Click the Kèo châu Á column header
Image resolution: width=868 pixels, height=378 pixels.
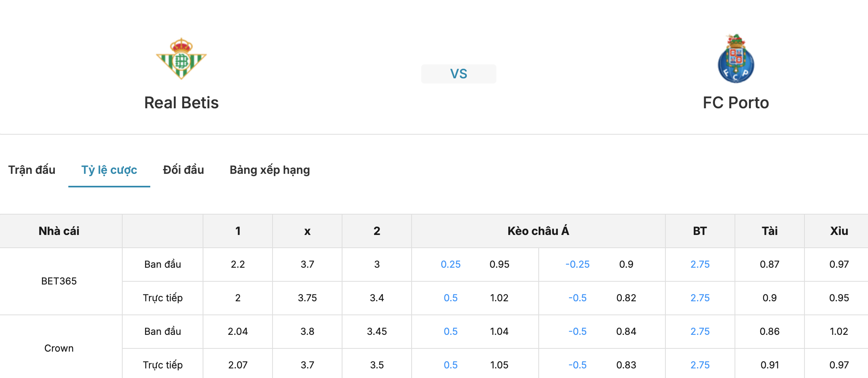[x=538, y=231]
